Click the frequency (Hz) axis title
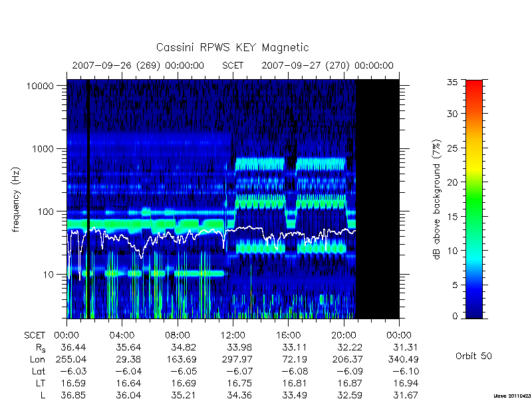The width and height of the screenshot is (532, 399). click(x=16, y=199)
